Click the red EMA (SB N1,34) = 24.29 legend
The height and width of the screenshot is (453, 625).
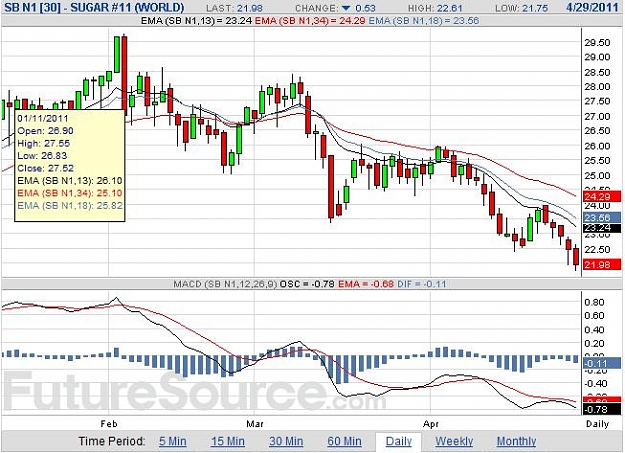pyautogui.click(x=310, y=20)
